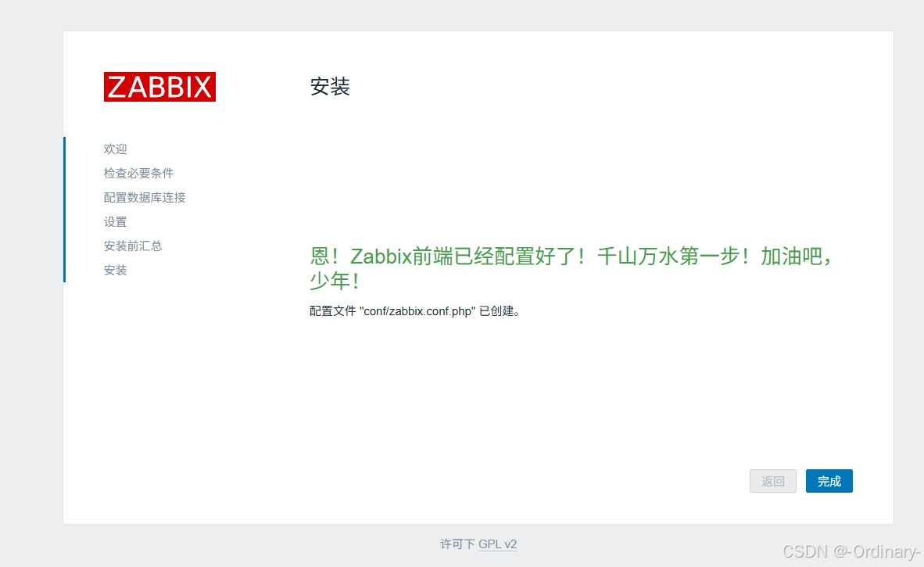Click the green Zabbix前端已经配置好了 message
This screenshot has width=924, height=567.
pos(571,268)
